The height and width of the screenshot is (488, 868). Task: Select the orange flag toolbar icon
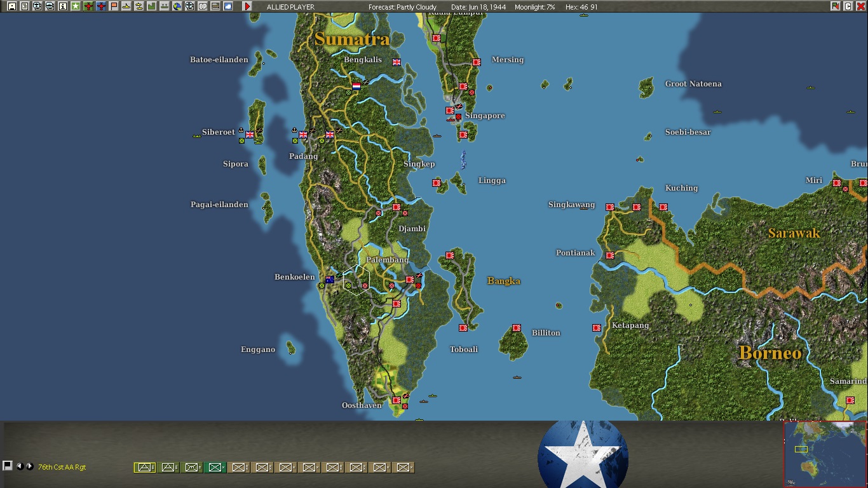[114, 6]
